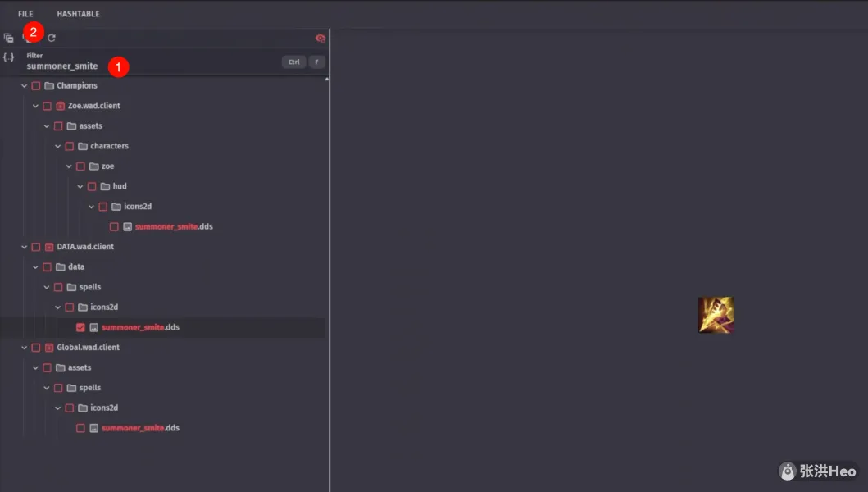Collapse the DATA.wad.client tree node
The height and width of the screenshot is (492, 868).
point(24,247)
